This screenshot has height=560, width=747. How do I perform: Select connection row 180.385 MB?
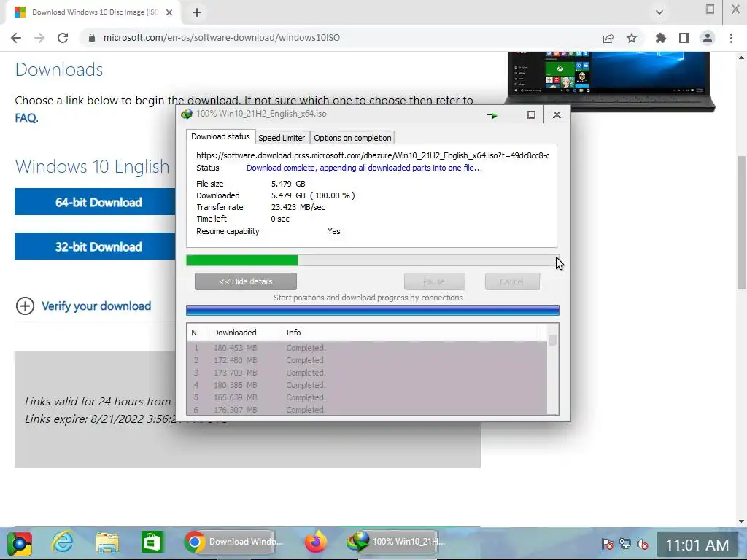pyautogui.click(x=368, y=385)
